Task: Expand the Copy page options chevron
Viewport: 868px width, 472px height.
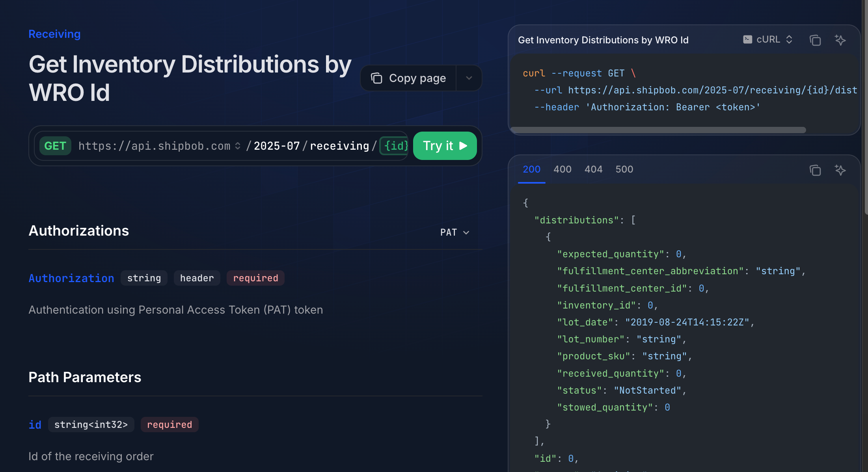Action: click(x=469, y=78)
